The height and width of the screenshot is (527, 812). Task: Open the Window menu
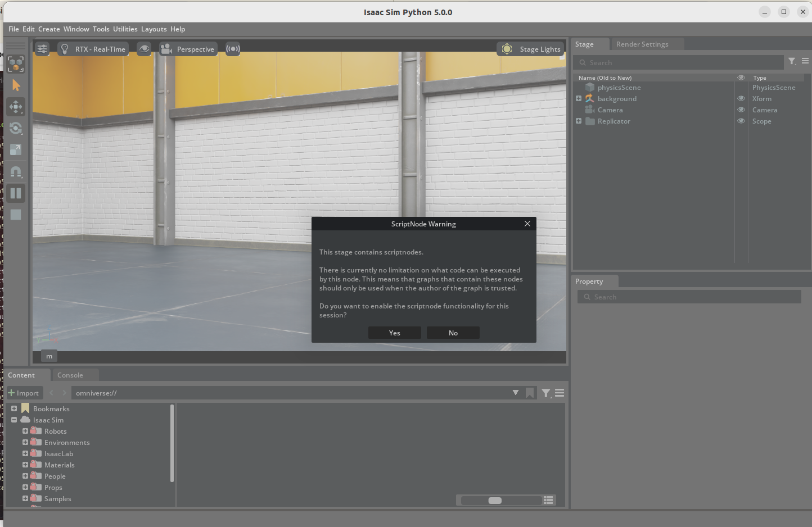pyautogui.click(x=76, y=29)
